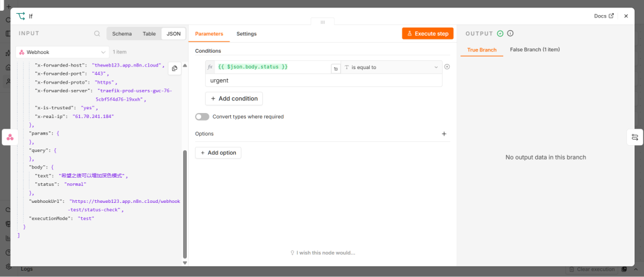Click the expression field {{ $json.body.status }}
This screenshot has height=277, width=644.
(273, 67)
